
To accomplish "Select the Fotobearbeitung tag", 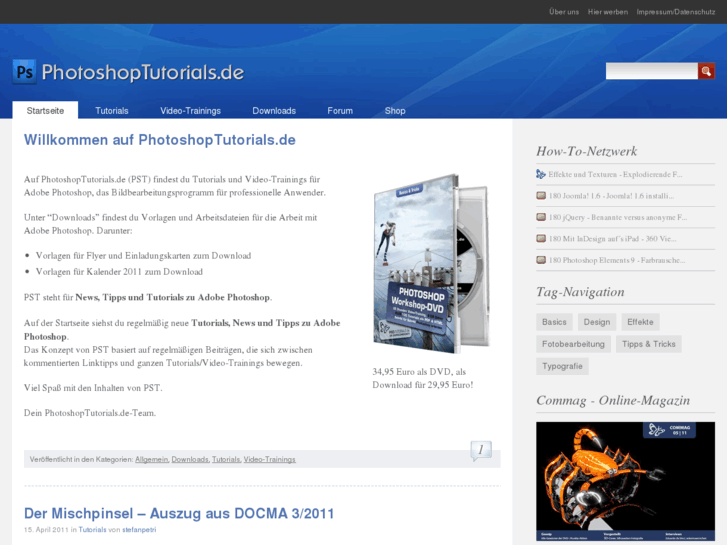I will point(573,344).
